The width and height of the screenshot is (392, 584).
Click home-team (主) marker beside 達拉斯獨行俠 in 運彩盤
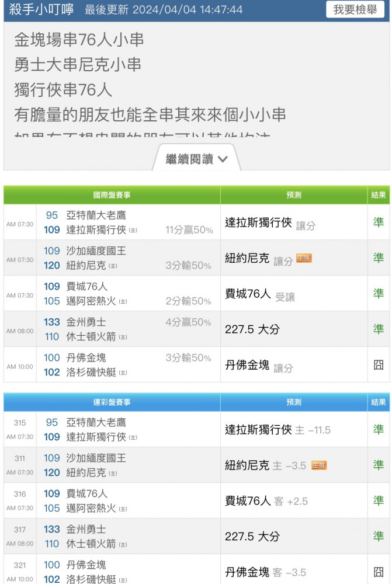133,437
